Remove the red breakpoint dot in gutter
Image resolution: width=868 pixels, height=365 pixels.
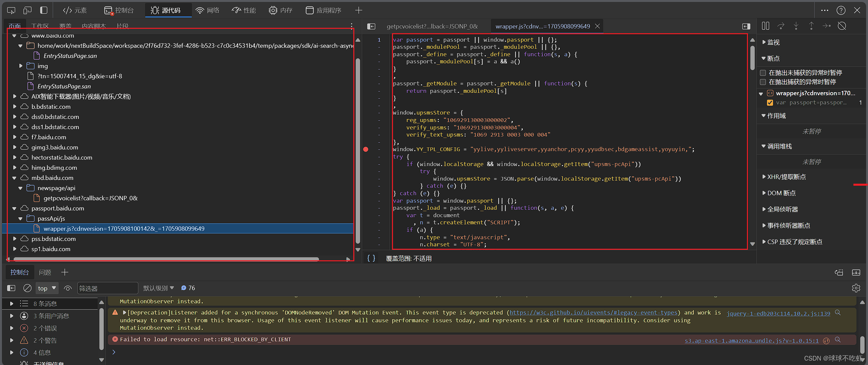point(366,149)
